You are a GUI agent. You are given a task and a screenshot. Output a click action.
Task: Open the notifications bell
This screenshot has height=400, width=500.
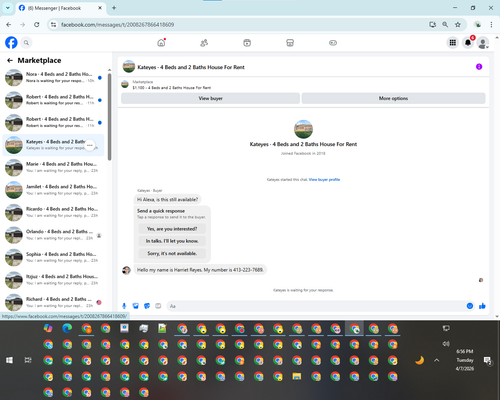pos(468,43)
